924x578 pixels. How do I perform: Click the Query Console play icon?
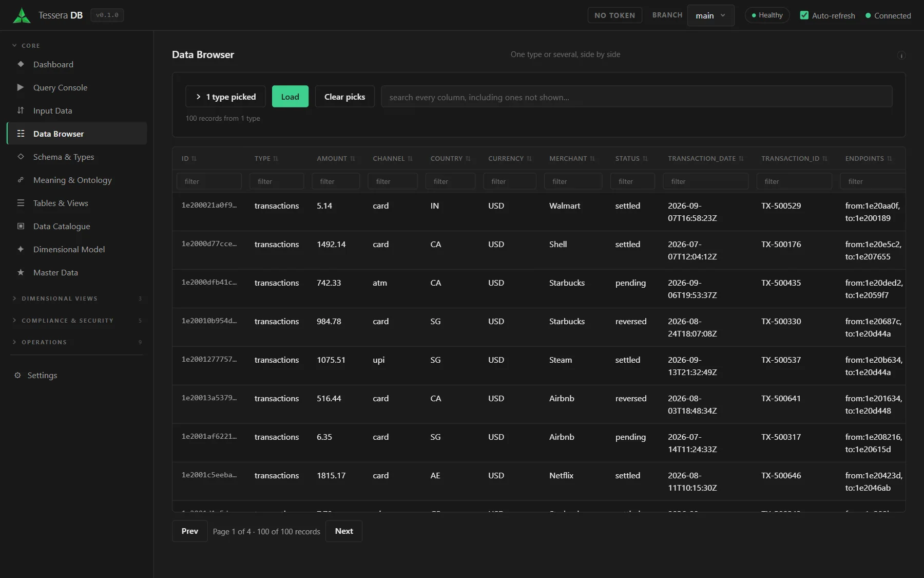21,87
